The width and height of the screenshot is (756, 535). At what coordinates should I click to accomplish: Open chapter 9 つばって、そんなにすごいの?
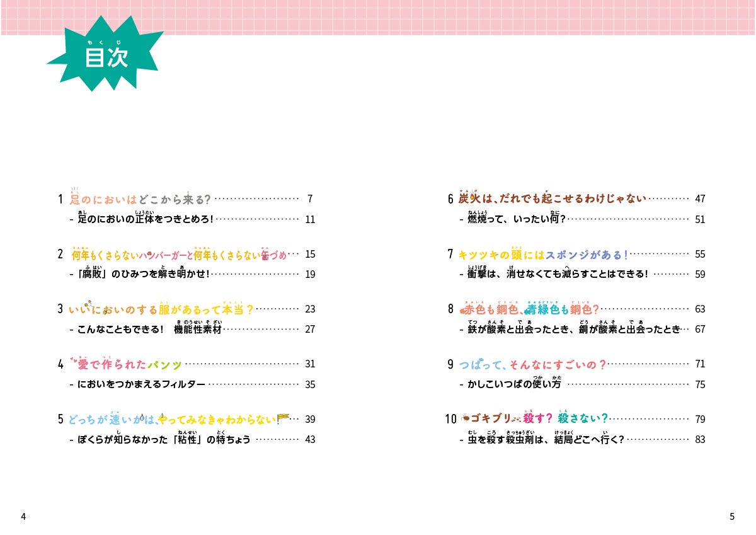pyautogui.click(x=532, y=364)
